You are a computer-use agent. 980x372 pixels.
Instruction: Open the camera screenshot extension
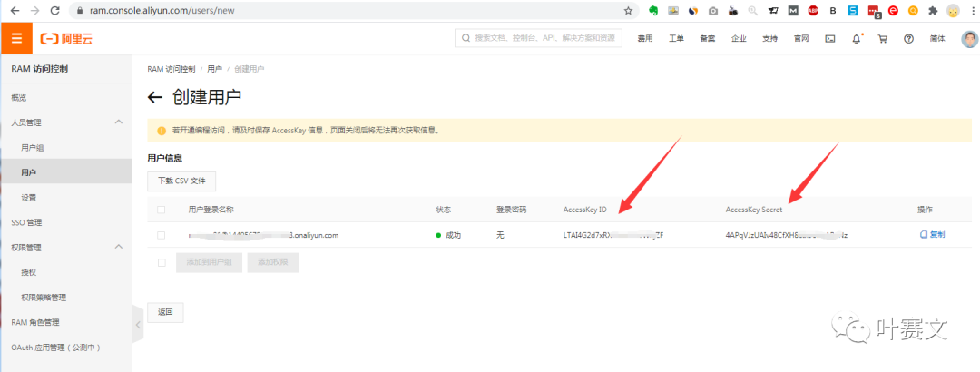[x=713, y=11]
